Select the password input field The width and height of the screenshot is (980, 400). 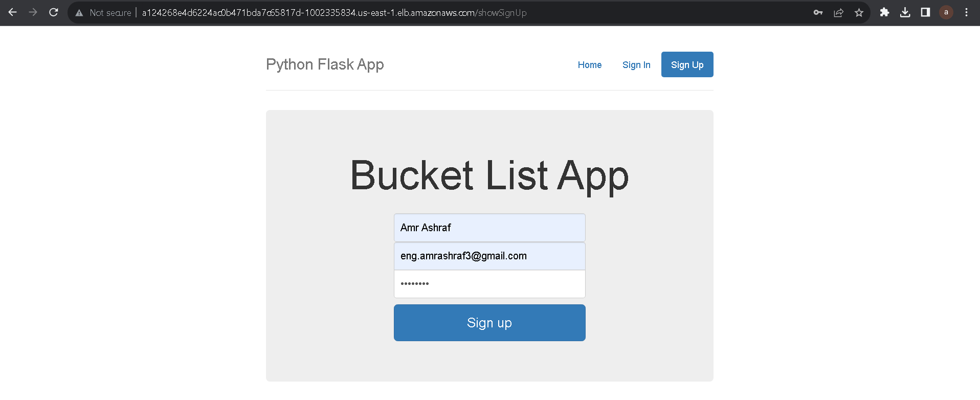pyautogui.click(x=489, y=283)
